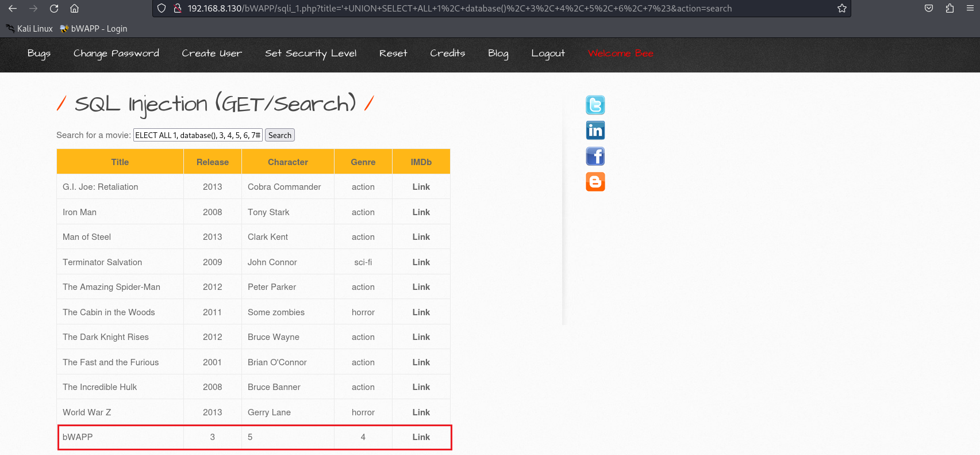This screenshot has height=455, width=980.
Task: Select Change Password in navigation
Action: (116, 53)
